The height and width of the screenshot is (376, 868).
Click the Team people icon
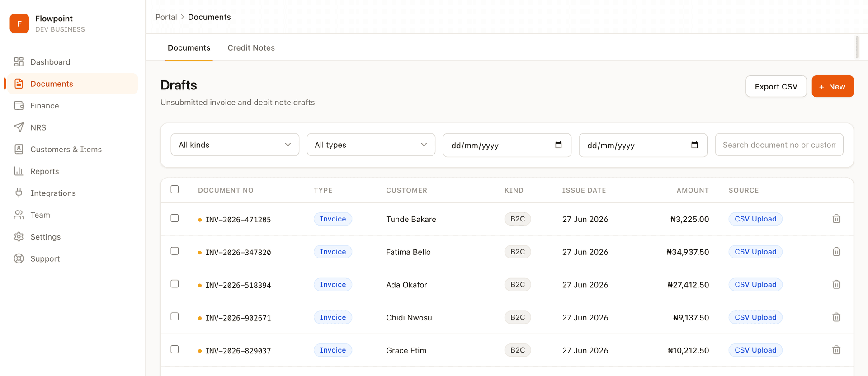19,215
